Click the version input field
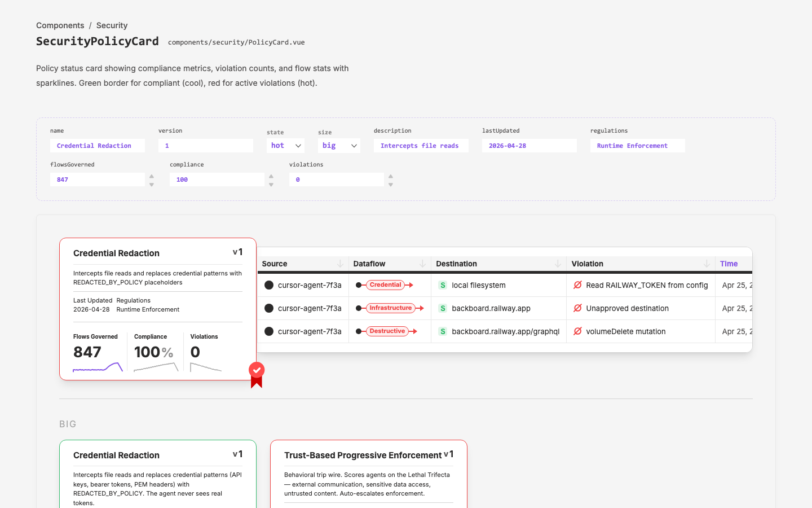Screen dimensions: 812x508 [206, 146]
